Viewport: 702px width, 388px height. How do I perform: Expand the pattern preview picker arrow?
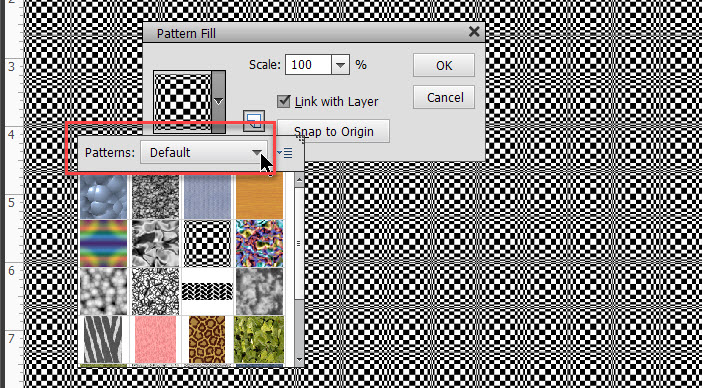pos(218,102)
